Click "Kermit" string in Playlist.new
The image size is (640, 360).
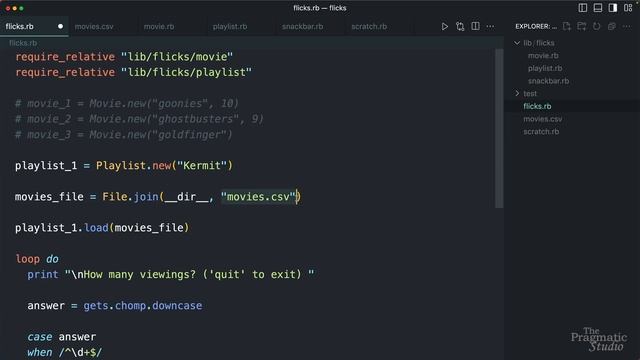[202, 166]
